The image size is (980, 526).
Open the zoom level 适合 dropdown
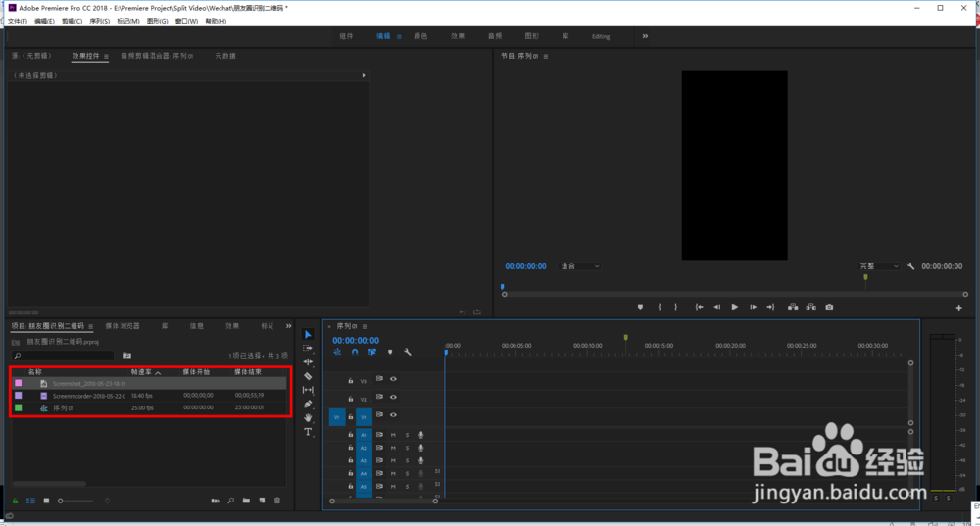(x=579, y=266)
